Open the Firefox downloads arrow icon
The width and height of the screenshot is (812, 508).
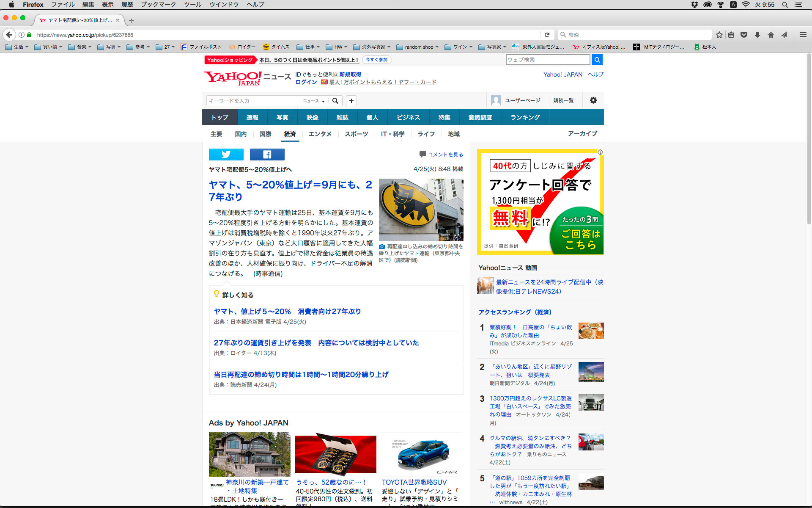(757, 35)
